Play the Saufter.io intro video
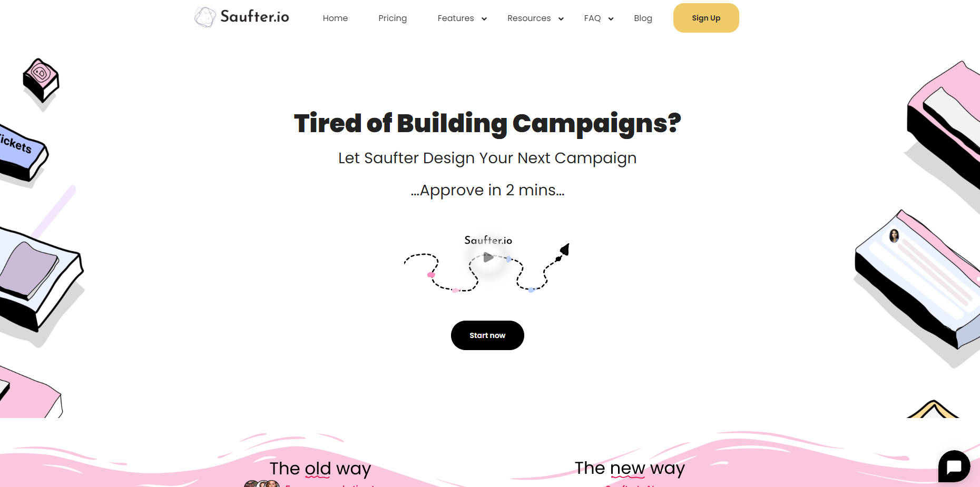Screen dimensions: 980x487 488,257
